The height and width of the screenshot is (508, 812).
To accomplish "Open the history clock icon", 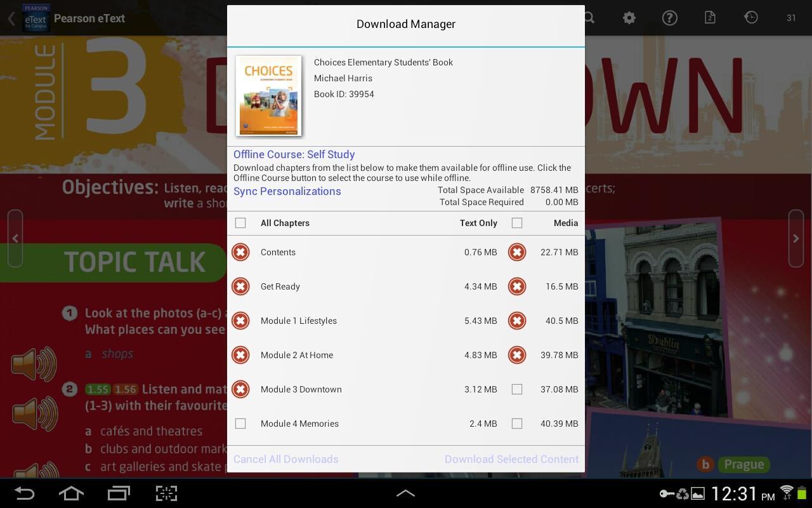I will click(750, 18).
